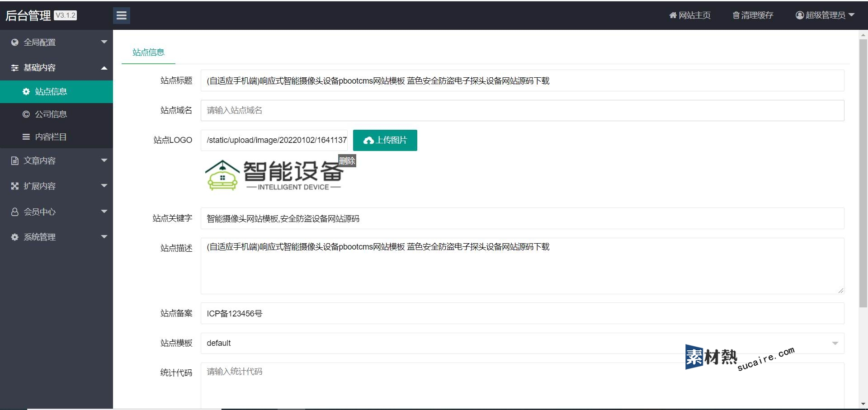Image resolution: width=868 pixels, height=410 pixels.
Task: Open the 全局配置 sidebar menu
Action: coord(57,42)
